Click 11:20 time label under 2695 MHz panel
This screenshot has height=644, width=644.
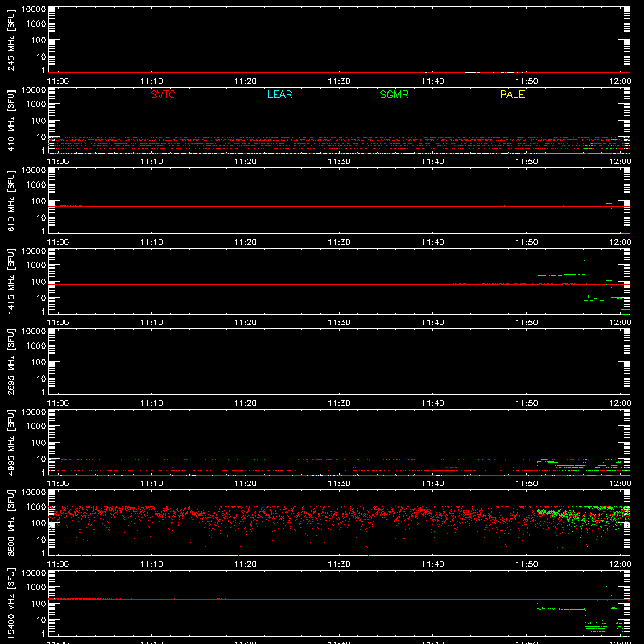[x=246, y=403]
